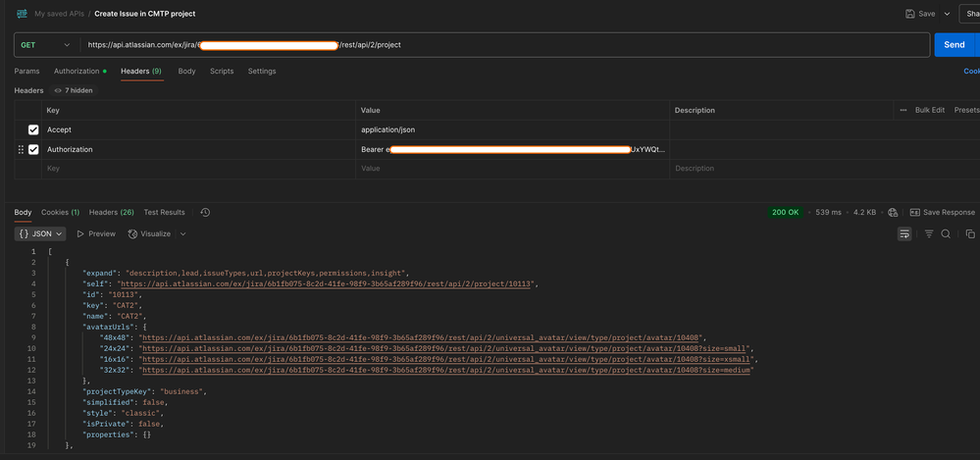Click the copy response icon

970,233
